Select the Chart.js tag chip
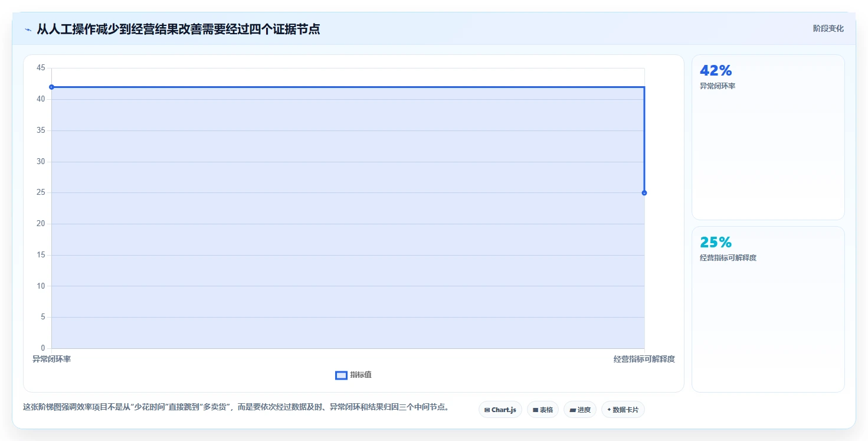 (500, 410)
